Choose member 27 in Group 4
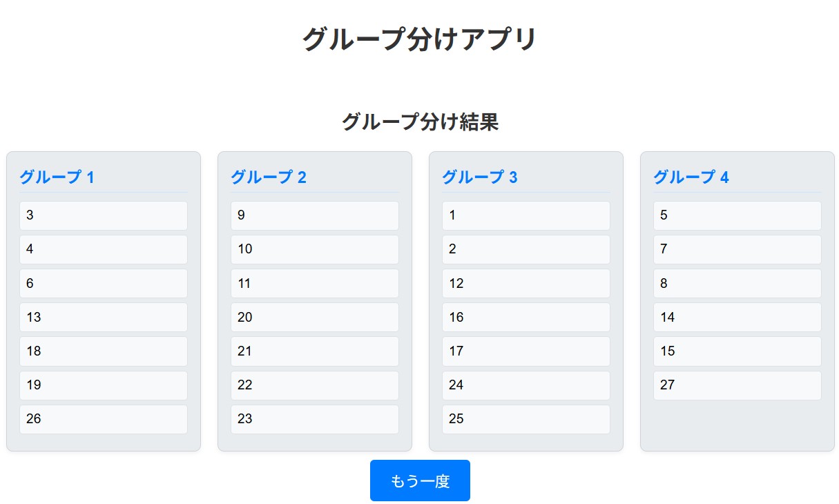 pyautogui.click(x=737, y=385)
